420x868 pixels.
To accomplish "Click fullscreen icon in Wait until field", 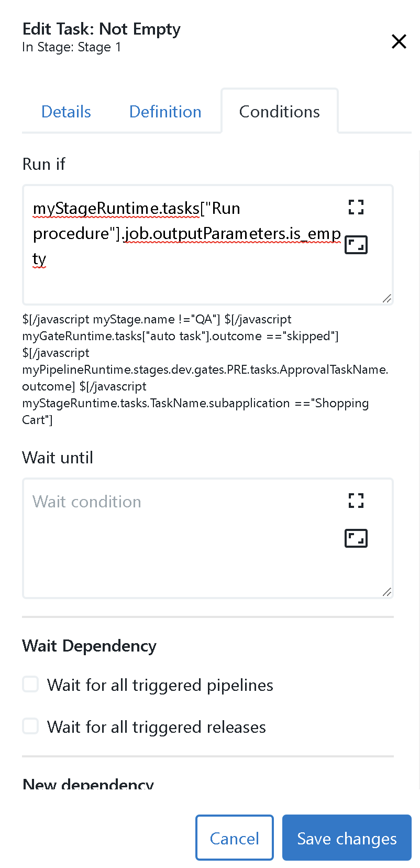I will pyautogui.click(x=356, y=501).
